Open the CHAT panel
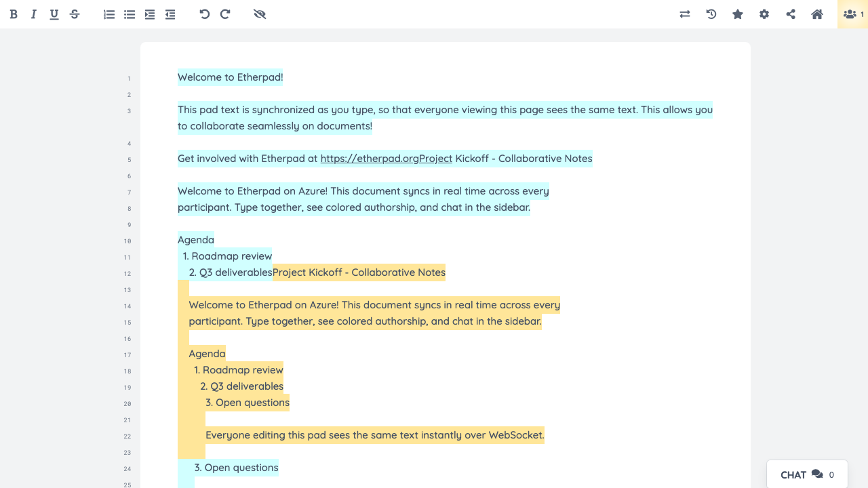The height and width of the screenshot is (488, 868). 807,474
